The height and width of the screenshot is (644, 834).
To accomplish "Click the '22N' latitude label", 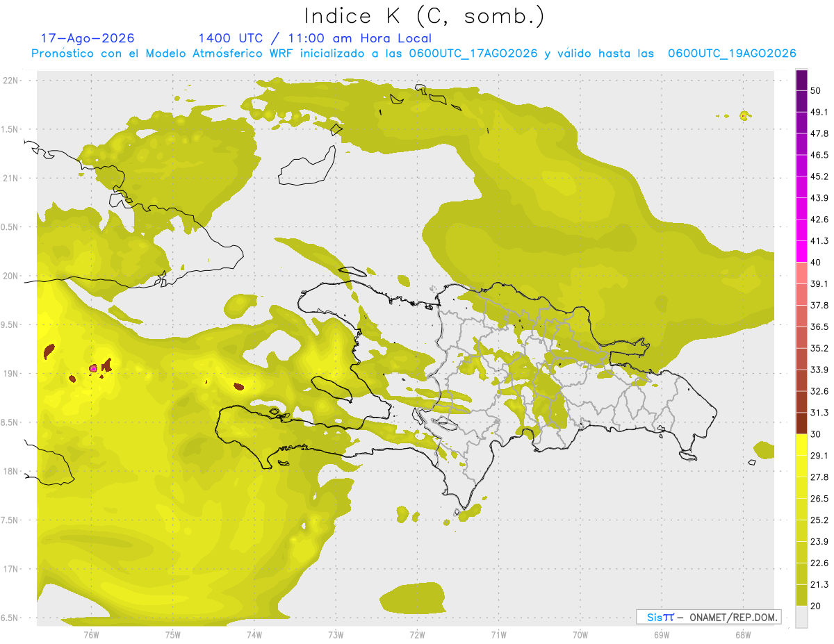I will point(11,80).
